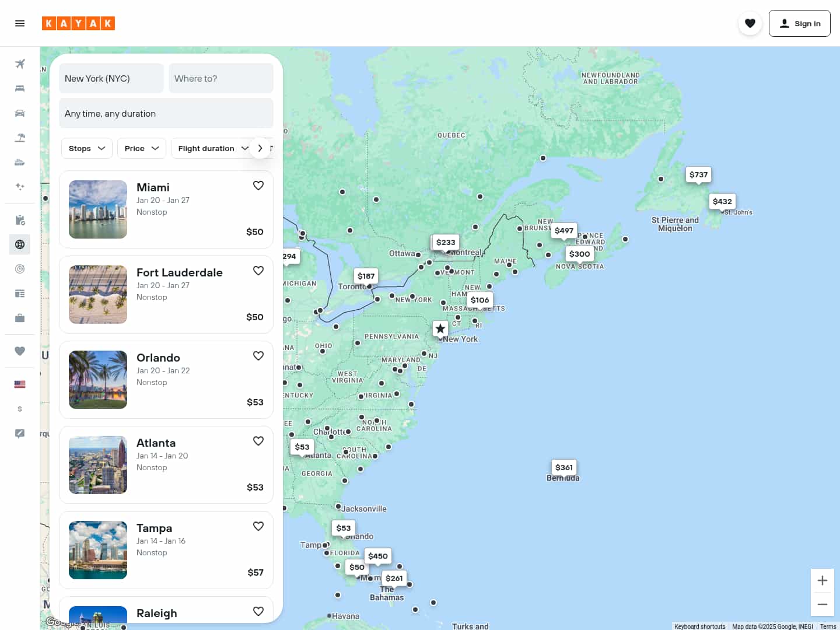840x630 pixels.
Task: Zoom in on the map
Action: 822,580
